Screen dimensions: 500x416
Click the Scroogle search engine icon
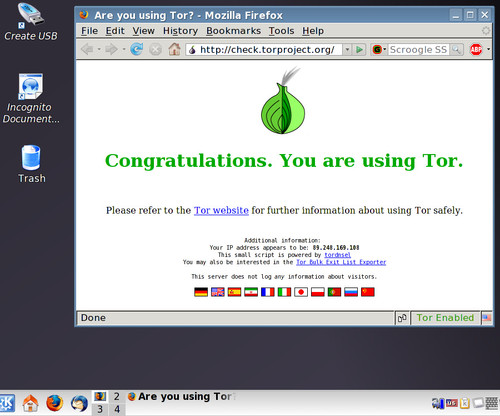coord(377,50)
